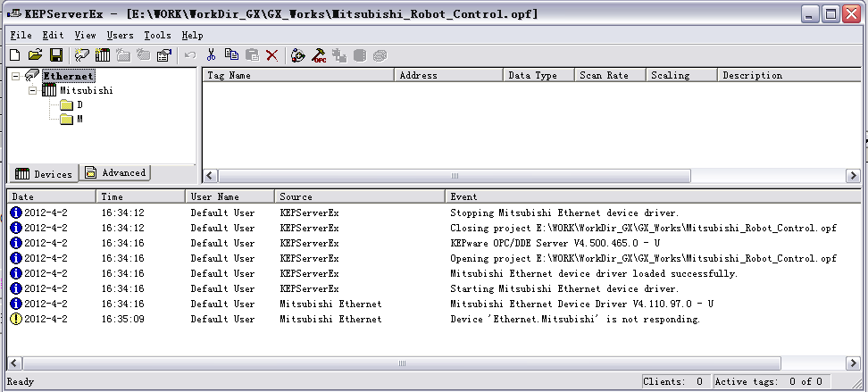Save the project with the floppy disk icon
Viewport: 868px width, 392px height.
point(55,55)
